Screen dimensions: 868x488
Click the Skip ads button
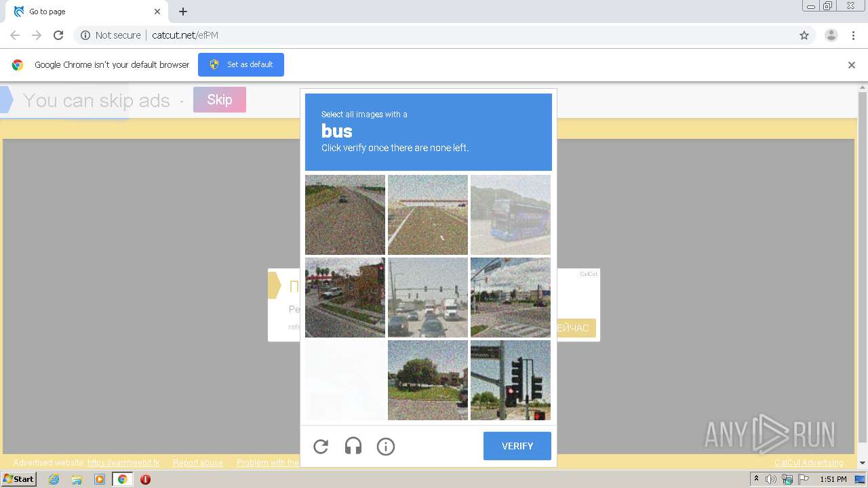(x=220, y=100)
